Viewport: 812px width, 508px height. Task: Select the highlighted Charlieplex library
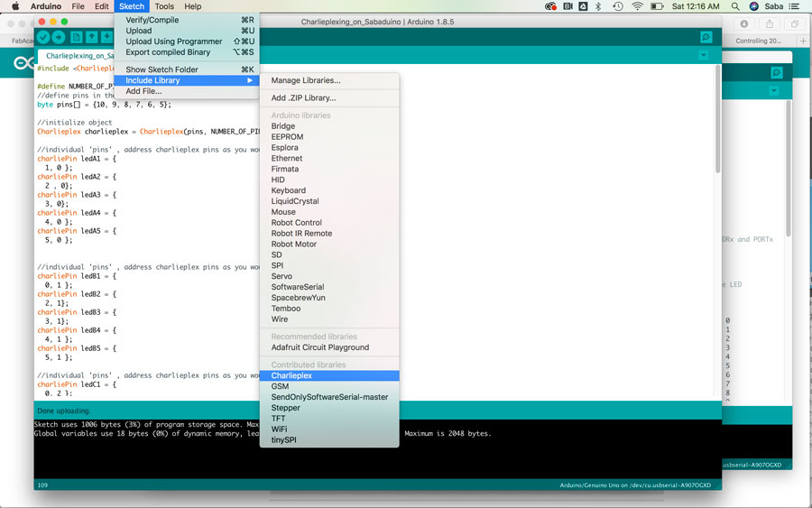pyautogui.click(x=329, y=375)
